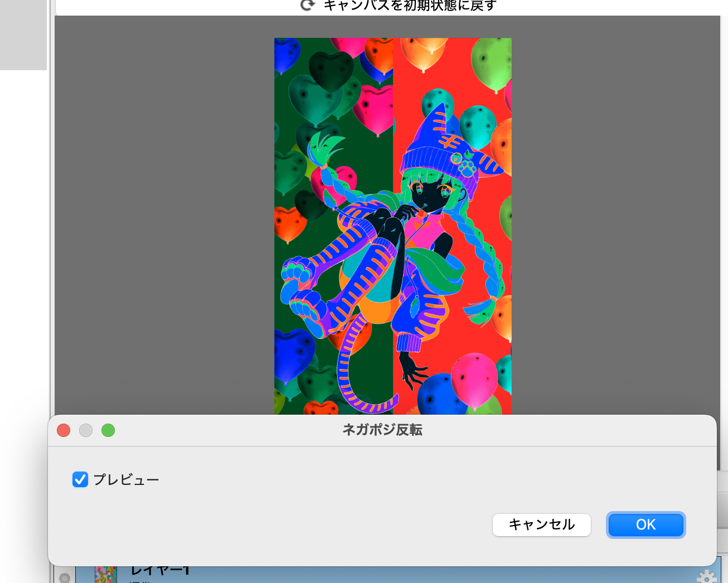Click the gear icon in the bottom-right corner
728x583 pixels.
coord(706,578)
